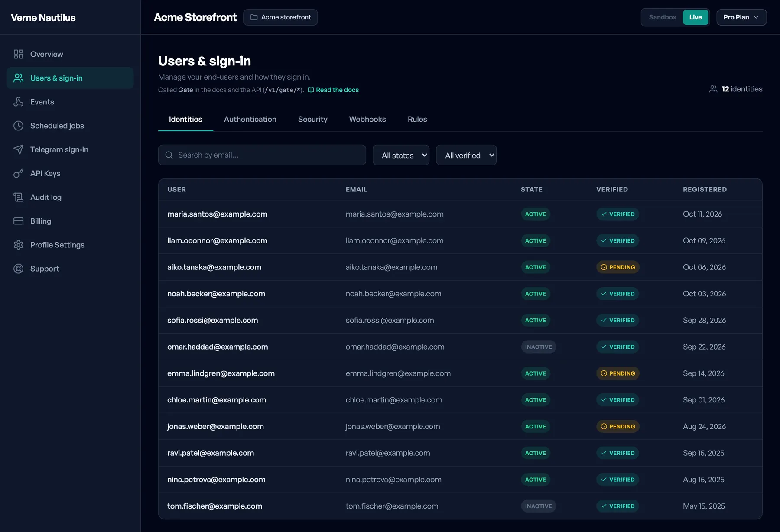Click the book icon beside Read the docs
Viewport: 780px width, 532px height.
[x=311, y=90]
